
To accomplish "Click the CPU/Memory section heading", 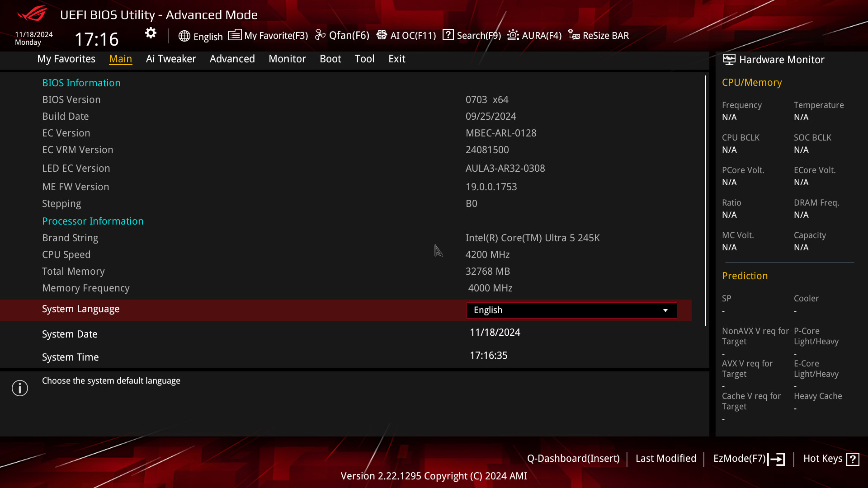I will click(752, 83).
